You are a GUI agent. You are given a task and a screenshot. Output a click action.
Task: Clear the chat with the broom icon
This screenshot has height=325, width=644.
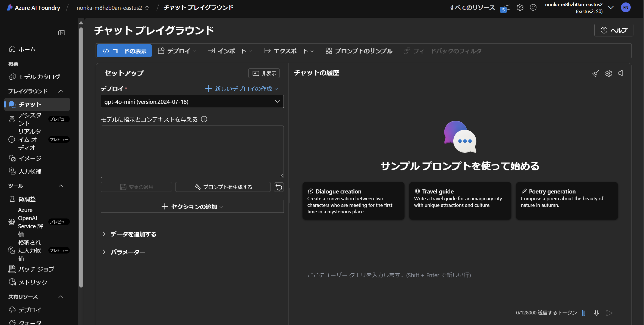[595, 73]
